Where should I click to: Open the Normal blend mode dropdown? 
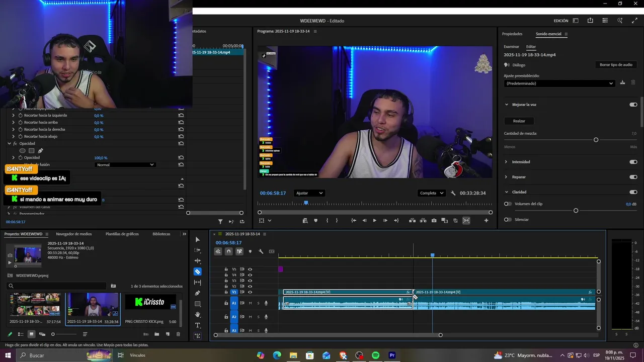[x=125, y=165]
